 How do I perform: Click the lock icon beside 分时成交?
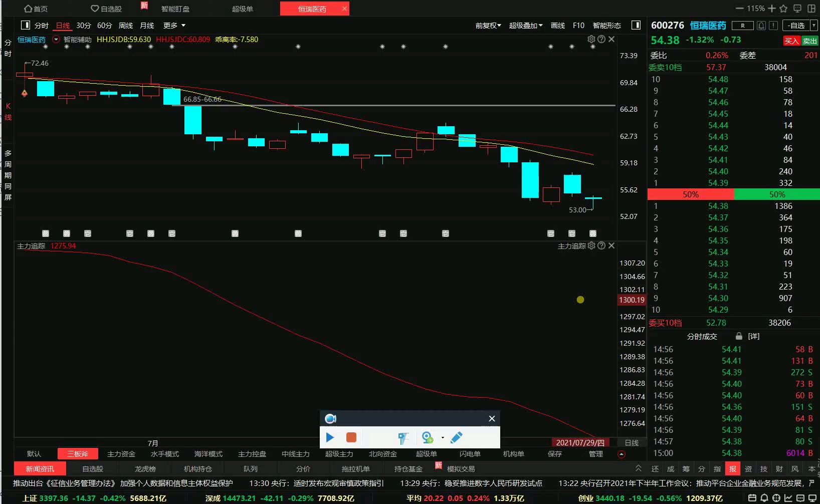point(739,336)
